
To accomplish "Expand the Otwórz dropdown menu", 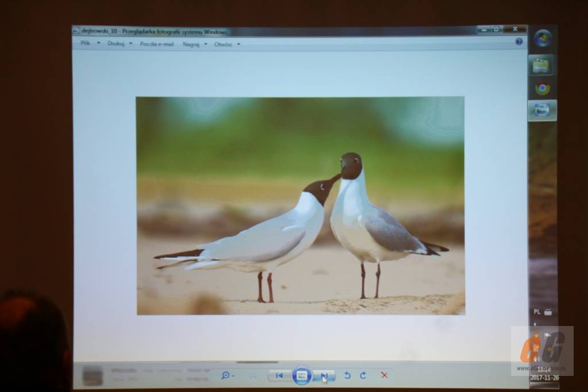I will pyautogui.click(x=226, y=44).
